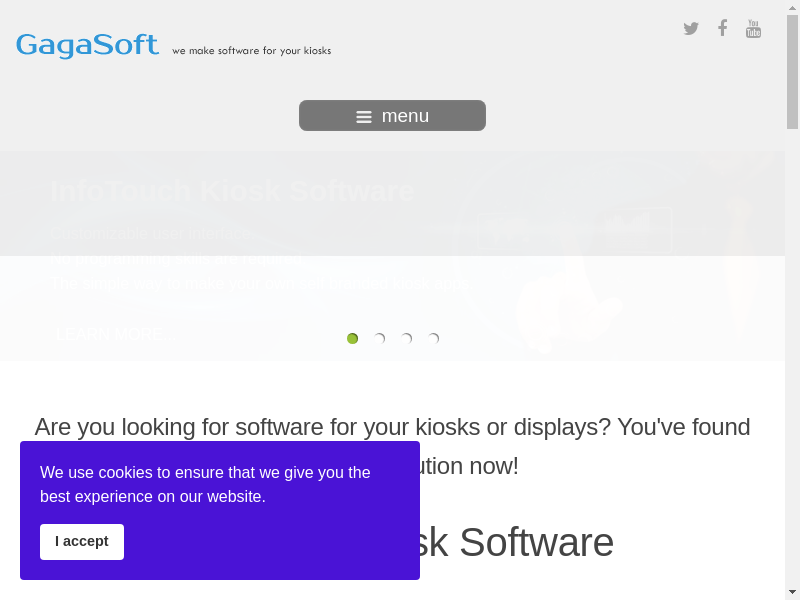The image size is (800, 600).
Task: Click the hand image in the banner slide
Action: coord(580,300)
